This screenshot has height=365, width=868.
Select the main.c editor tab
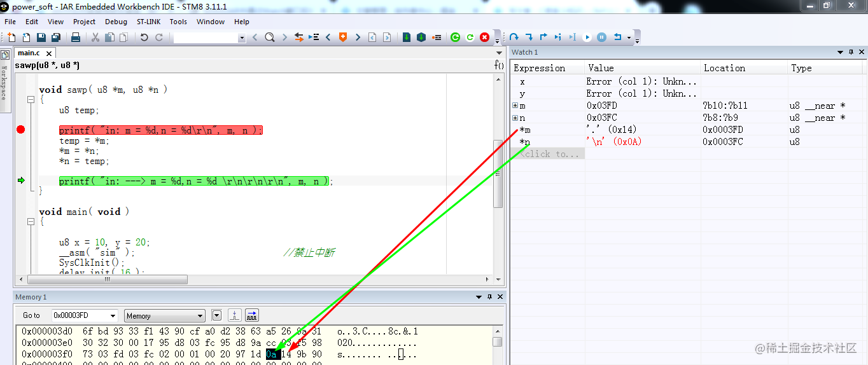29,53
